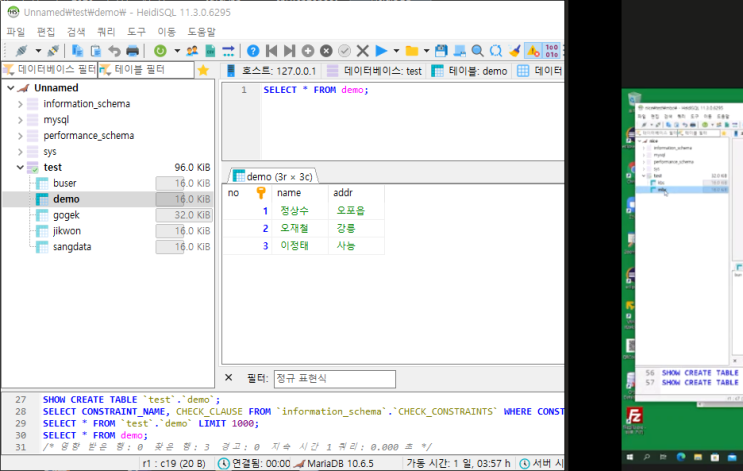Click the Undo arrow icon
Image resolution: width=743 pixels, height=471 pixels.
[114, 50]
